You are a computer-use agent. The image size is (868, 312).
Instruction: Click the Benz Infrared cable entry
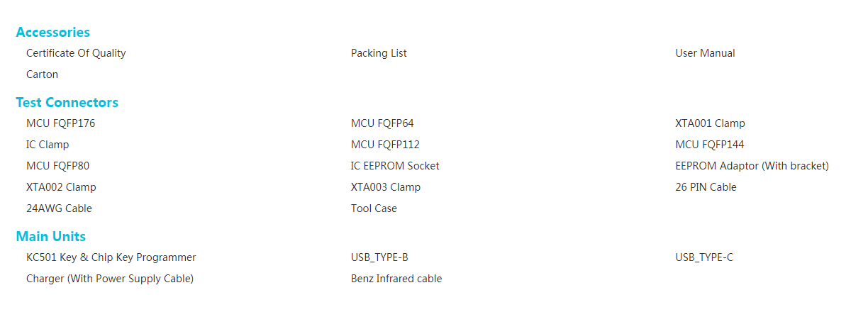pos(396,279)
